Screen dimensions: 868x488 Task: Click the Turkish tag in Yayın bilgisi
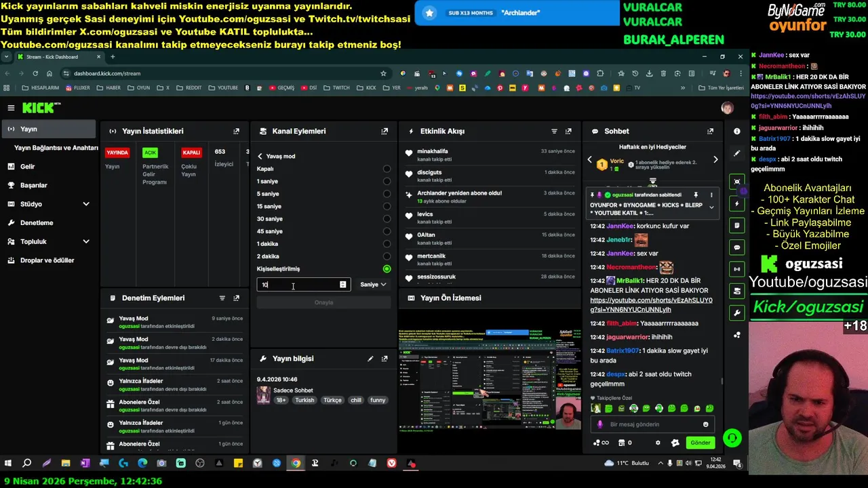tap(304, 400)
